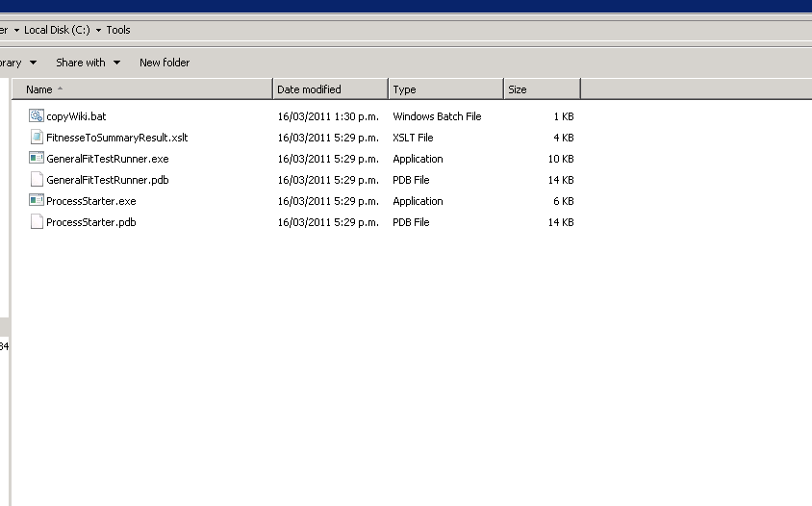Click the PDB File type of ProcessStarter.pdb
Viewport: 812px width, 506px height.
[411, 222]
